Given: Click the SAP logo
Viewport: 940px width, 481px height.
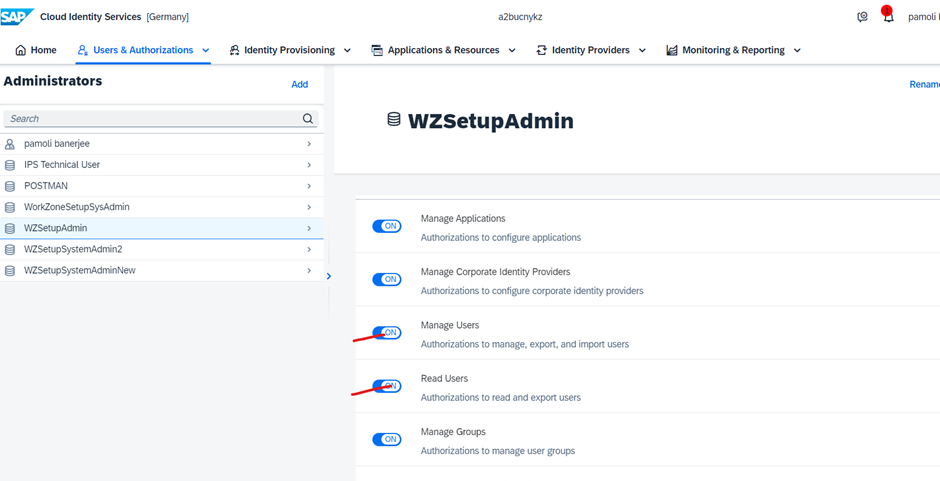Looking at the screenshot, I should (17, 16).
